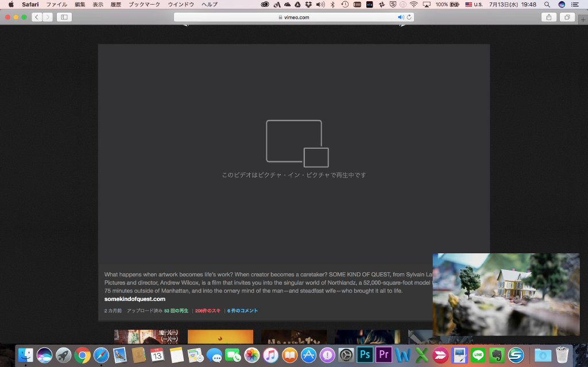588x367 pixels.
Task: Launch Photoshop from the Dock
Action: (x=365, y=355)
